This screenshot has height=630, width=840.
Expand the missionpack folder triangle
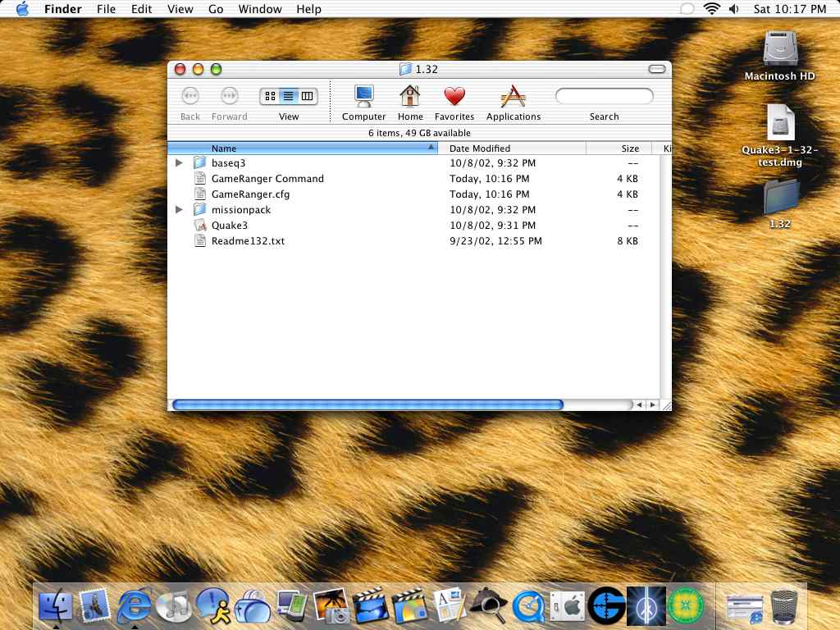coord(179,209)
